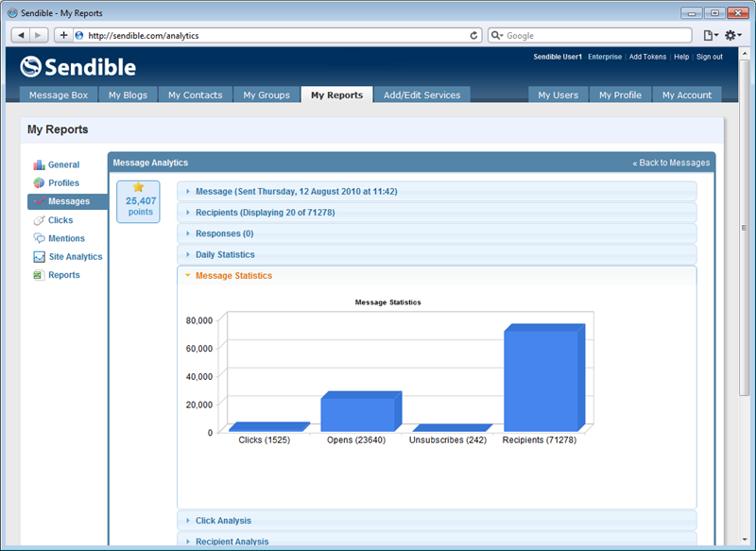Select the My Reports tab
This screenshot has height=551, width=756.
click(x=336, y=95)
